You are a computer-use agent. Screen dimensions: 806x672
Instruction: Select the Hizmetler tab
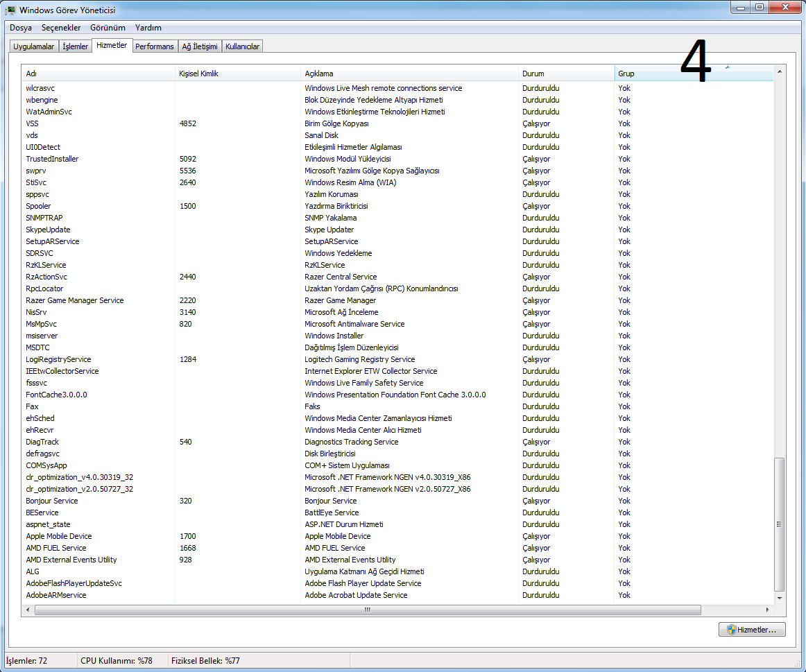112,45
